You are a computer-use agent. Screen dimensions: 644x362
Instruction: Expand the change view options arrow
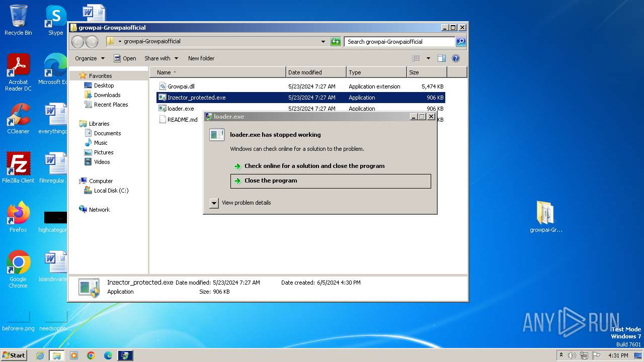click(x=428, y=58)
